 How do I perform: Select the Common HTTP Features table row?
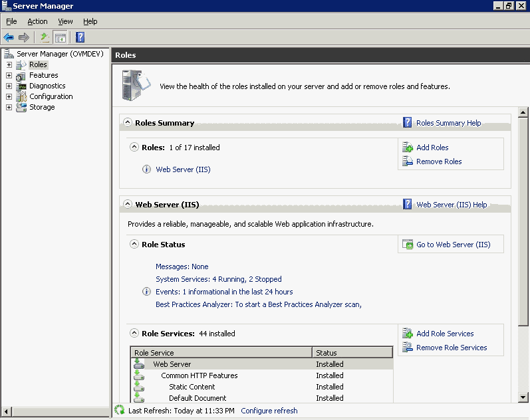262,375
